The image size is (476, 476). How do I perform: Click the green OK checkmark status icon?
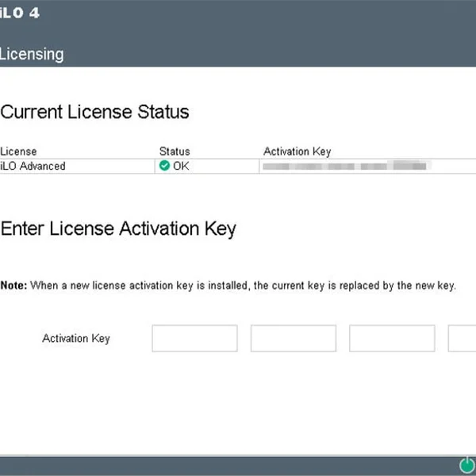tap(165, 166)
